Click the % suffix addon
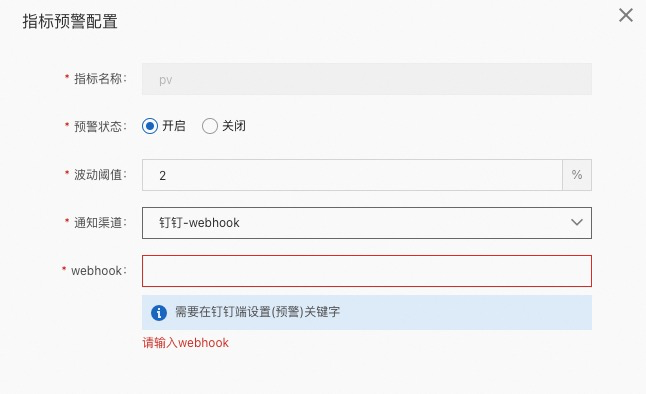This screenshot has height=394, width=646. tap(577, 175)
